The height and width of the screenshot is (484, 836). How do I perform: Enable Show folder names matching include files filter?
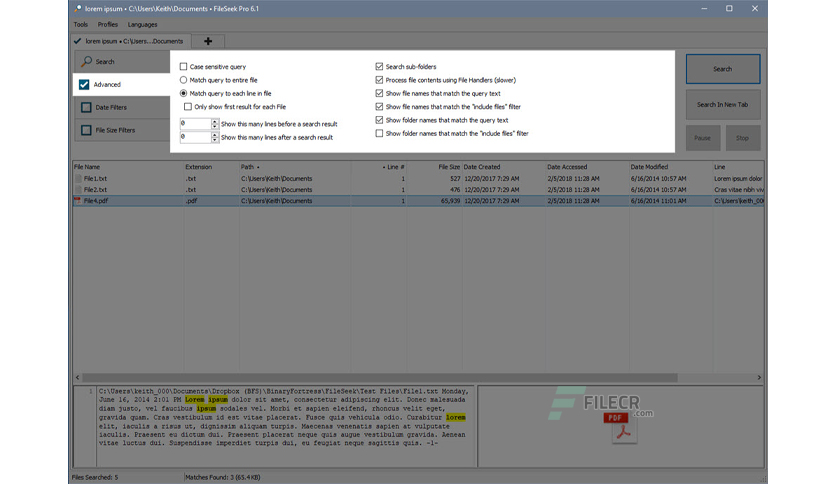[x=379, y=133]
